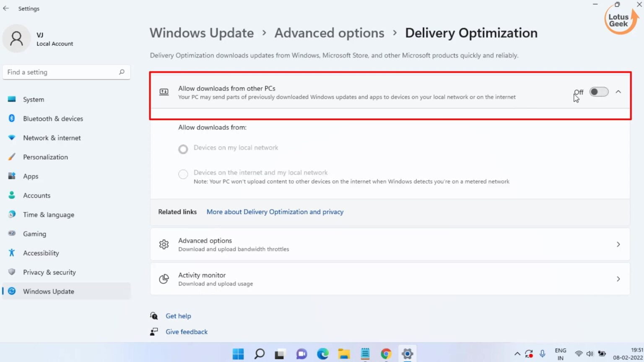Go to Gaming settings category
The height and width of the screenshot is (362, 644).
(x=67, y=234)
